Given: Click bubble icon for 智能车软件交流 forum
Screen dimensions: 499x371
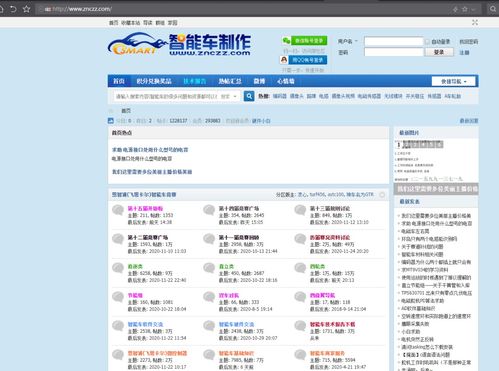Looking at the screenshot, I should [x=118, y=326].
